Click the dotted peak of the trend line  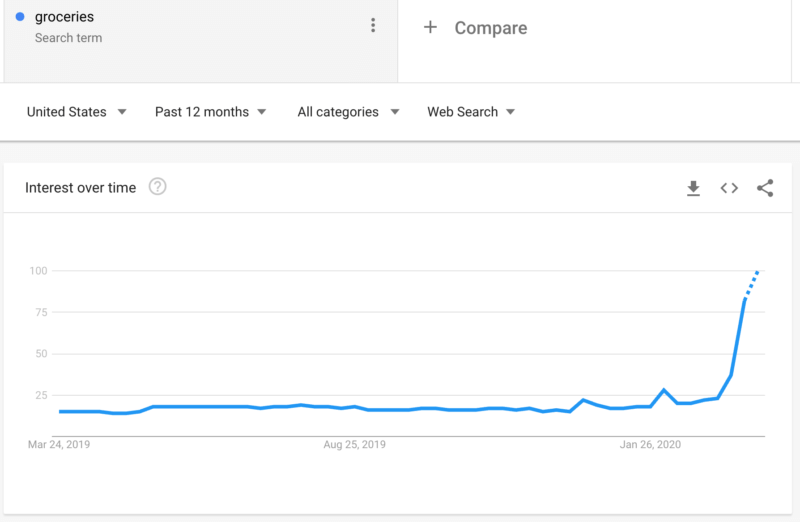752,282
